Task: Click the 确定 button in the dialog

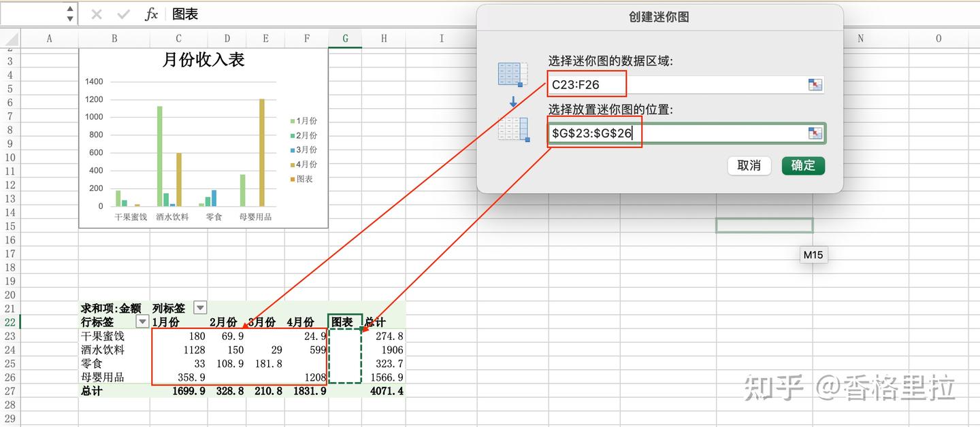Action: click(803, 165)
